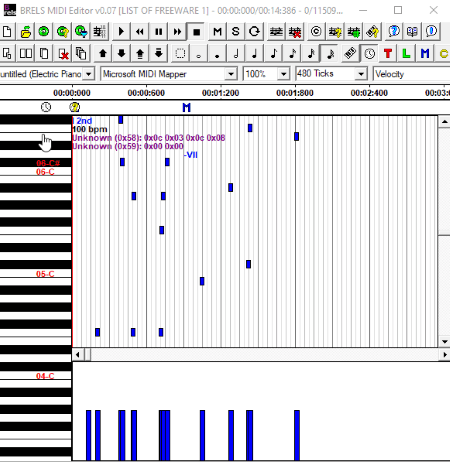Click the yellow C event button

tap(443, 53)
